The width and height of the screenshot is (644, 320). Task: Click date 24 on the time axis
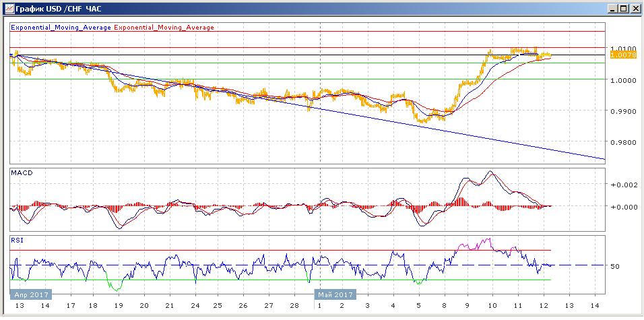[x=195, y=306]
